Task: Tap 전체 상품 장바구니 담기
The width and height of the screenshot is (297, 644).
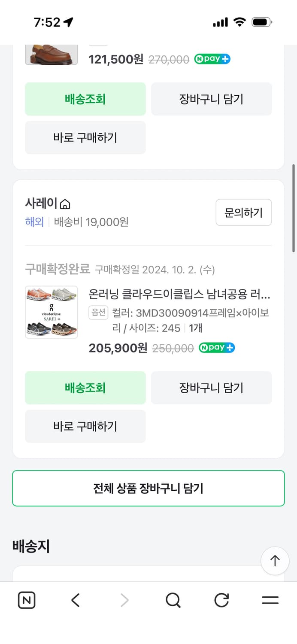Action: point(148,488)
